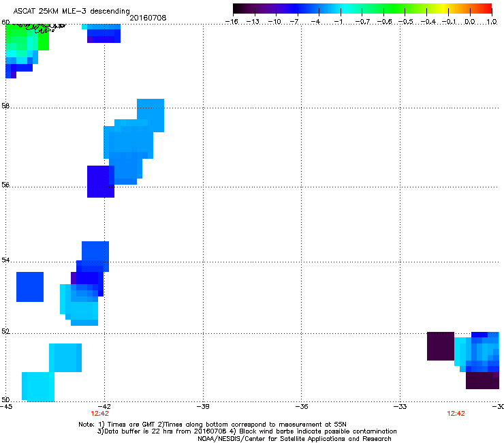The height and width of the screenshot is (443, 504).
Task: Click the 'ASCAT 25KM MLE-3 descending' title
Action: pyautogui.click(x=72, y=11)
